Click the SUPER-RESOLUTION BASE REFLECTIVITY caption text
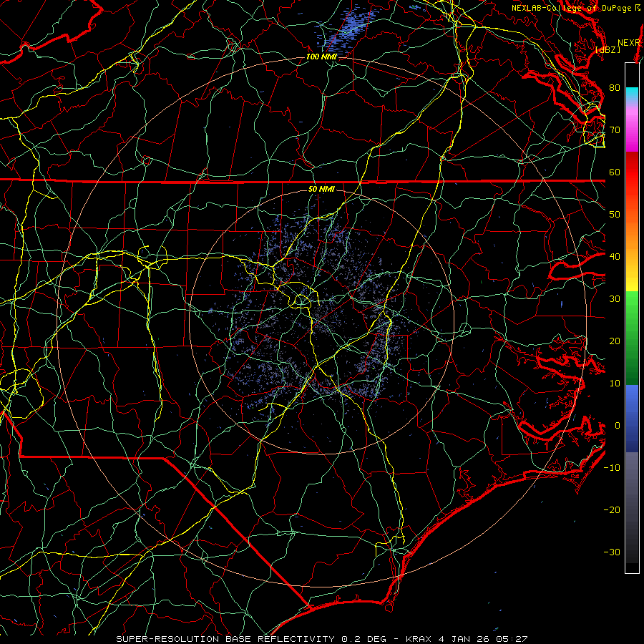644x644 pixels. tap(225, 639)
